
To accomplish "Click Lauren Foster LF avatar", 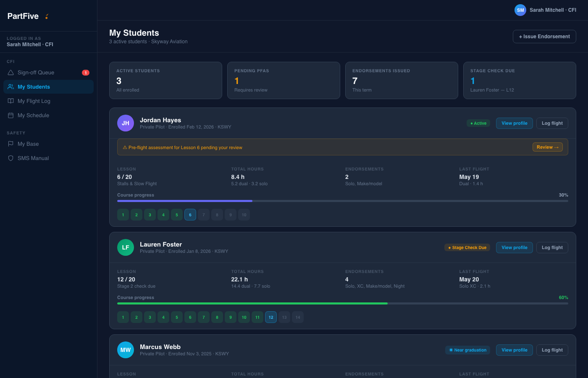I will tap(126, 247).
